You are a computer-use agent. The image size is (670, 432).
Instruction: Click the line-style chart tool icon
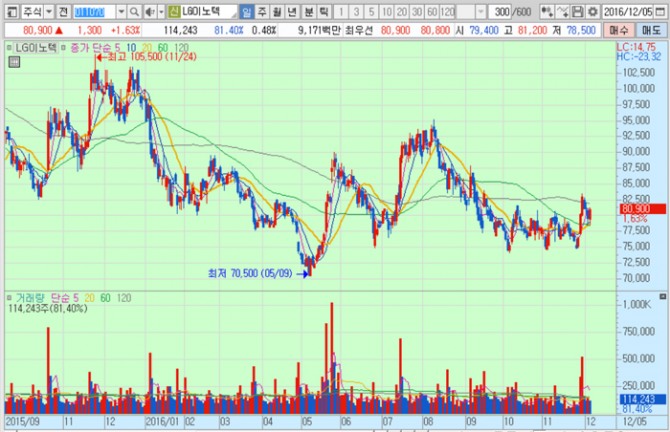[562, 11]
